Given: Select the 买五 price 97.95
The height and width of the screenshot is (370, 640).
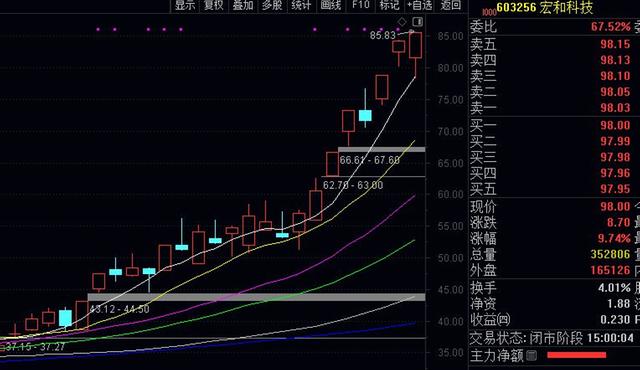Looking at the screenshot, I should pos(615,189).
